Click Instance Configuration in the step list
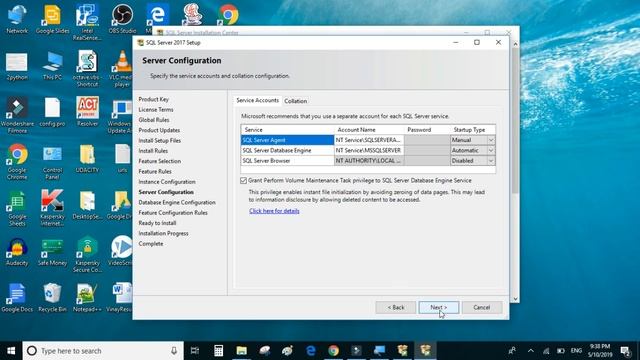The height and width of the screenshot is (360, 640). pyautogui.click(x=167, y=182)
